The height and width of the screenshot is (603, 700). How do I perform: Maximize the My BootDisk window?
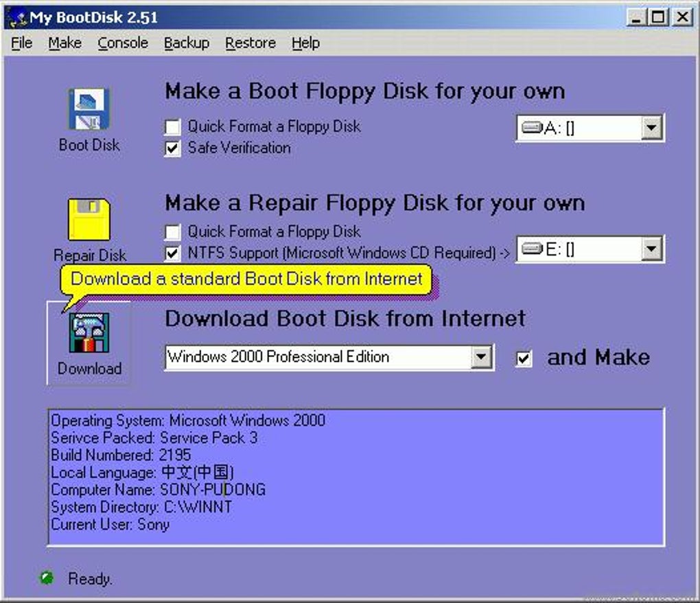(658, 18)
